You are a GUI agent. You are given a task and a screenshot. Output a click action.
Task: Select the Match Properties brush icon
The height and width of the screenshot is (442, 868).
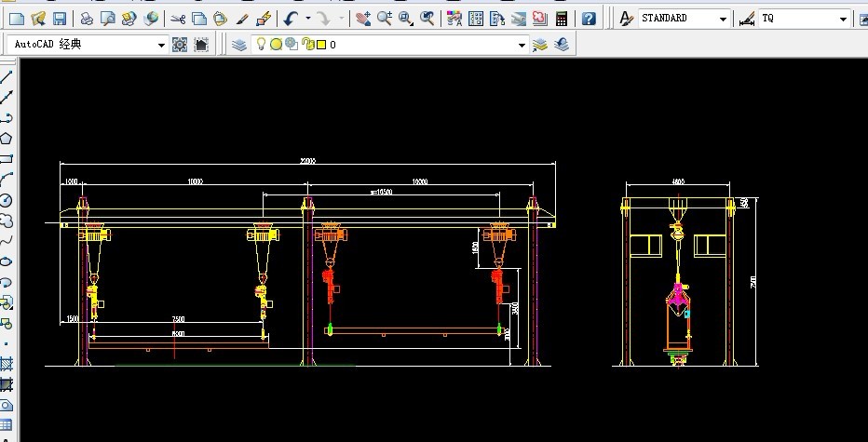pos(242,19)
